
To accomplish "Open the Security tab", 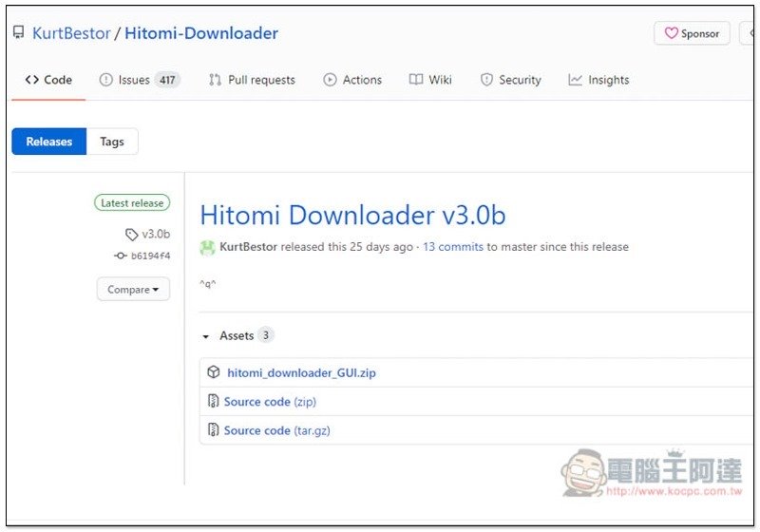I will (x=510, y=80).
